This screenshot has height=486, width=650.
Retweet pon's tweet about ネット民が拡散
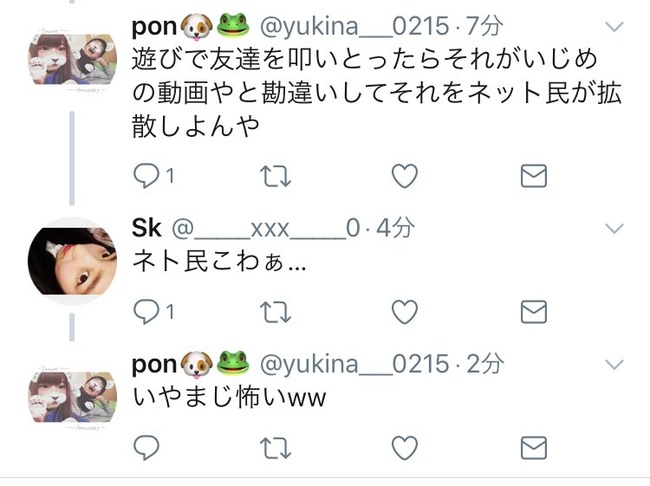pos(275,176)
